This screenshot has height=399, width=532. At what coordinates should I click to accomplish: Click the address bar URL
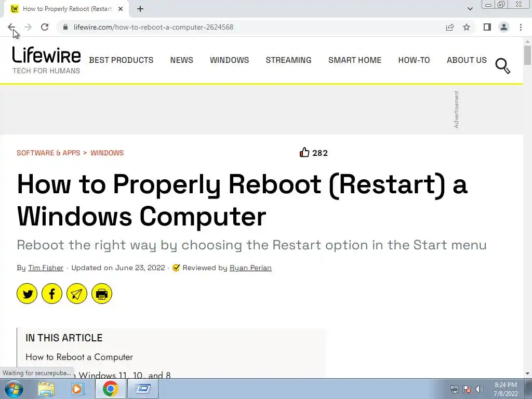coord(154,27)
